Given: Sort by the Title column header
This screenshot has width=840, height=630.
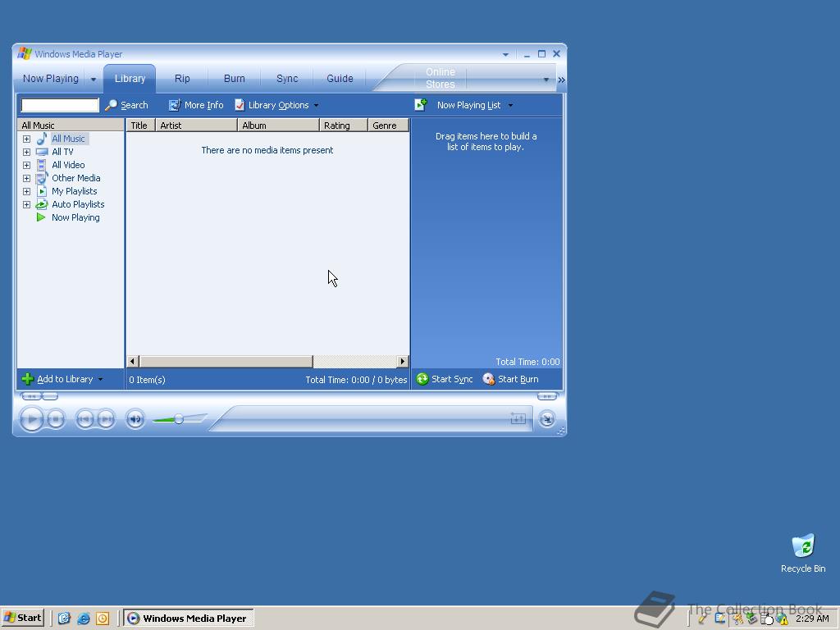Looking at the screenshot, I should (x=140, y=126).
